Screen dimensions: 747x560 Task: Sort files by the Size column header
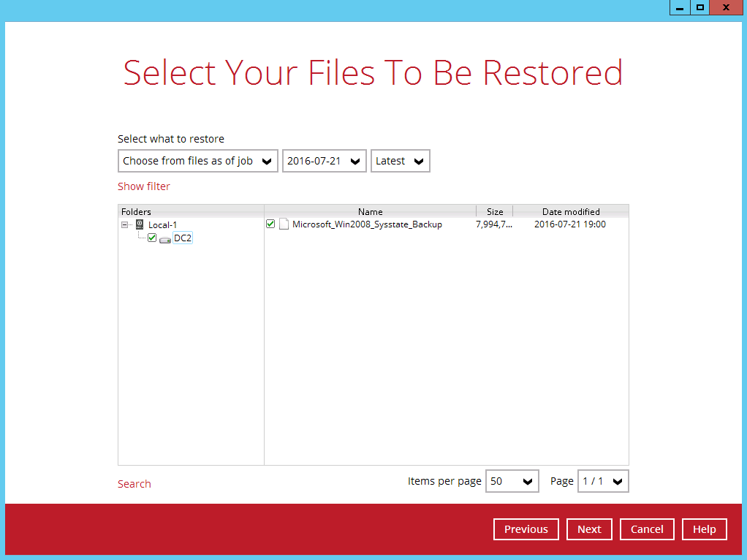click(495, 211)
